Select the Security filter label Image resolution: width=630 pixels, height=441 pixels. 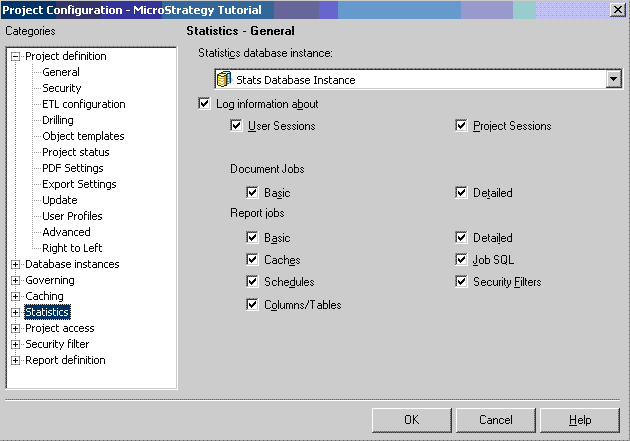pos(57,345)
